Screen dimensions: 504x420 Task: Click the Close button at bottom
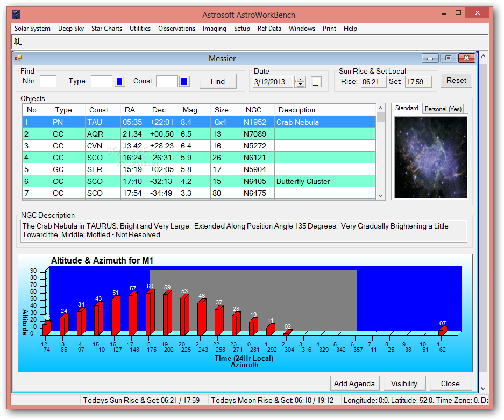point(450,383)
